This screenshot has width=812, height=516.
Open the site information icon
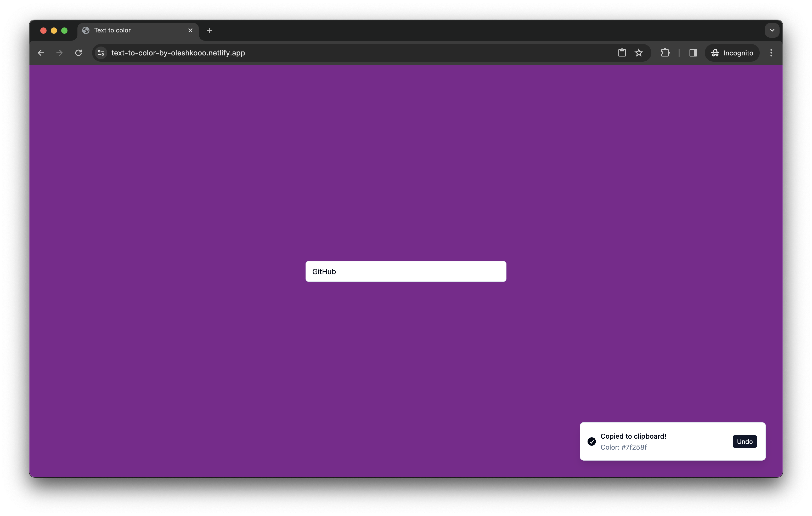pyautogui.click(x=101, y=53)
